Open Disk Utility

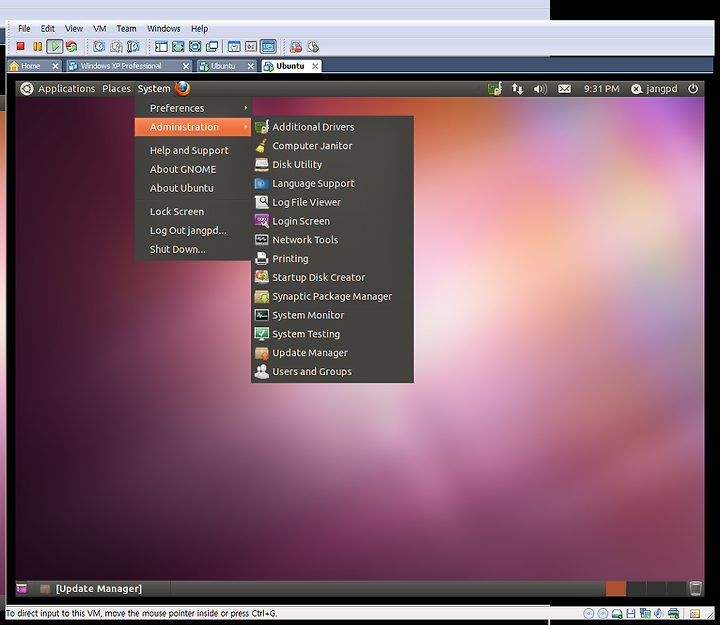tap(332, 164)
